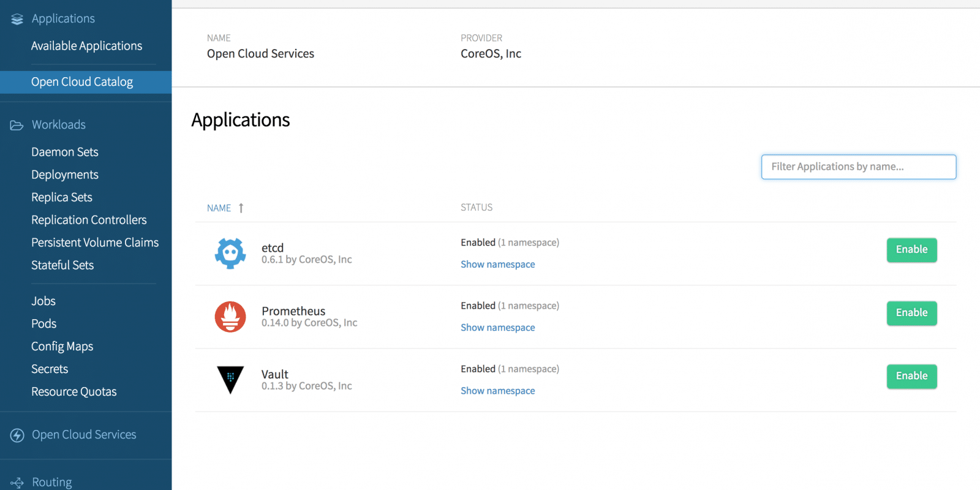Click the etcd gear logo

[x=230, y=253]
